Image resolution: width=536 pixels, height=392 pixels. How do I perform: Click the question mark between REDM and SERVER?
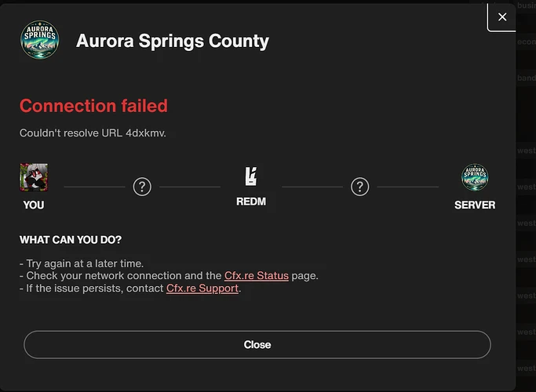point(360,187)
